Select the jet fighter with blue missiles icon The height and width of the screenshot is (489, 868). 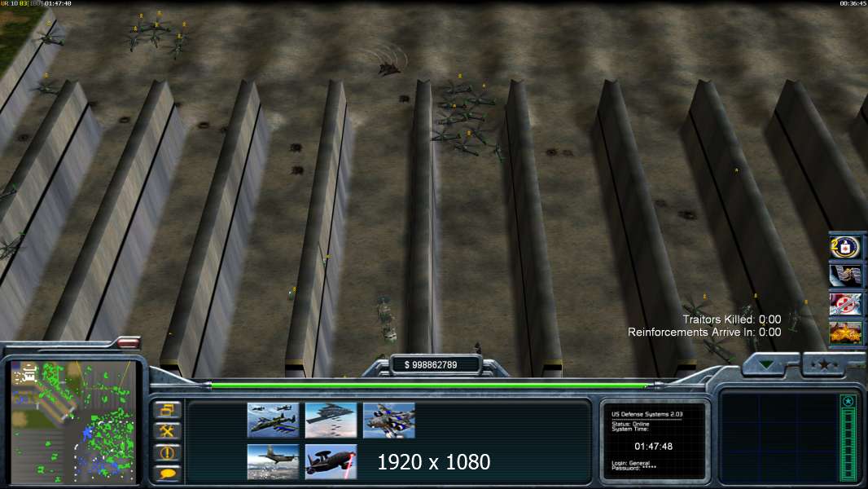(388, 421)
